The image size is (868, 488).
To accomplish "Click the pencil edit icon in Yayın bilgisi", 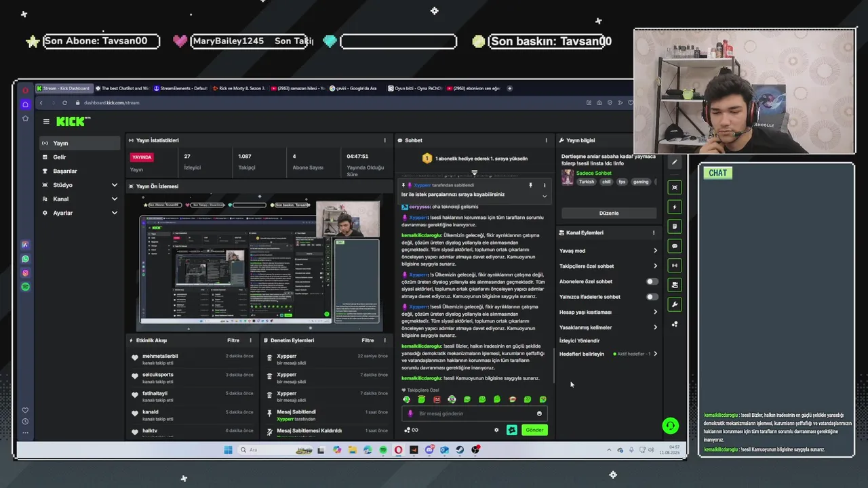I will coord(674,162).
